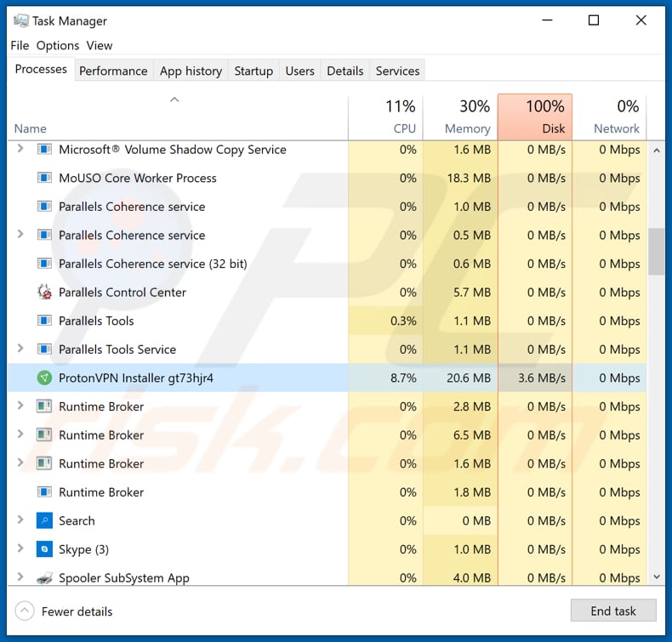Click Fewer details link
The height and width of the screenshot is (642, 672).
[77, 611]
